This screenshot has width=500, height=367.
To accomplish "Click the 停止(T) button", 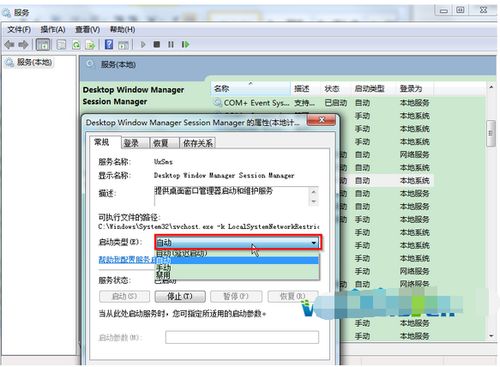I will tap(180, 296).
